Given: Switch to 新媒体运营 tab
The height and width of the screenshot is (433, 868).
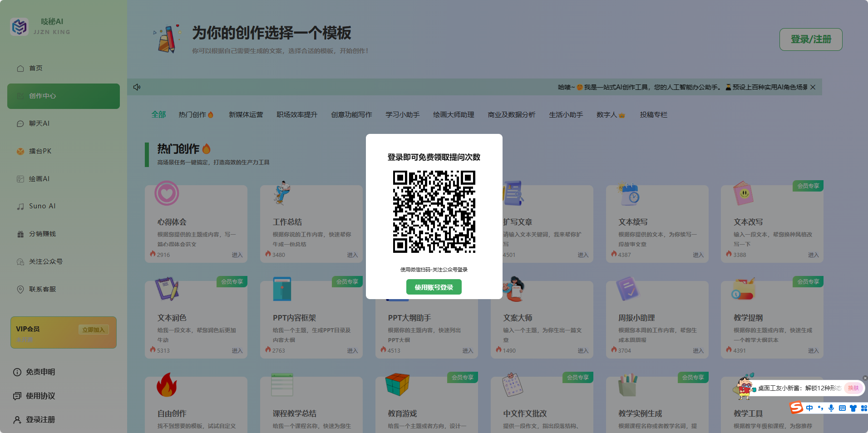Looking at the screenshot, I should (246, 115).
